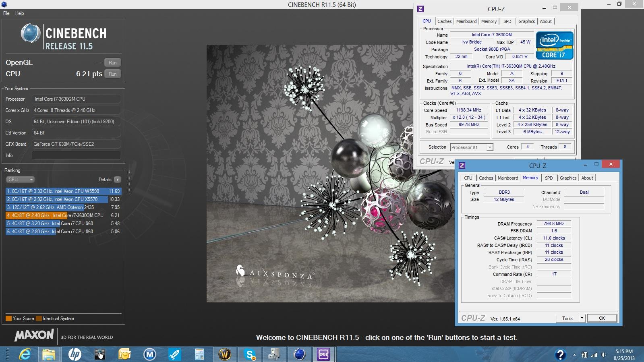Image resolution: width=644 pixels, height=362 pixels.
Task: Open the Processor #1 selection dropdown
Action: [x=471, y=147]
